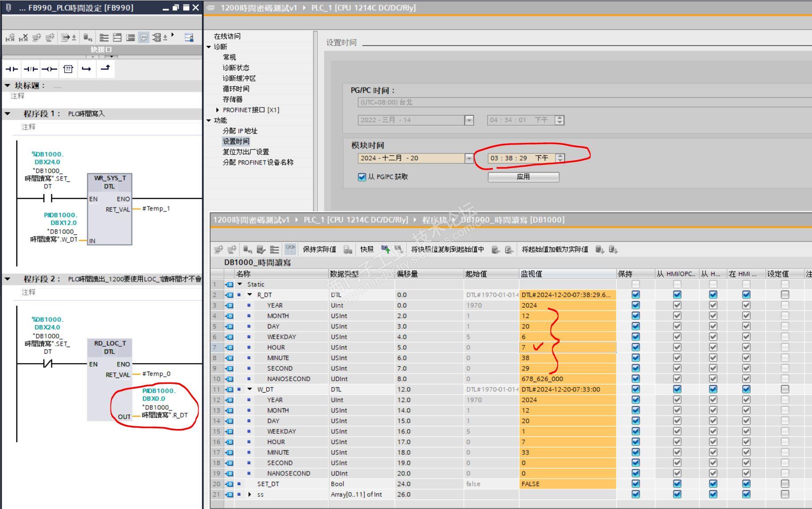Image resolution: width=812 pixels, height=509 pixels.
Task: Insert an empty box instruction
Action: tap(68, 69)
